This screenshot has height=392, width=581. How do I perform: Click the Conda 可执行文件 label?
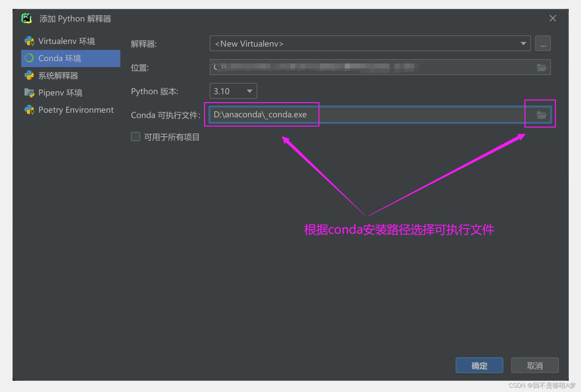tap(166, 115)
